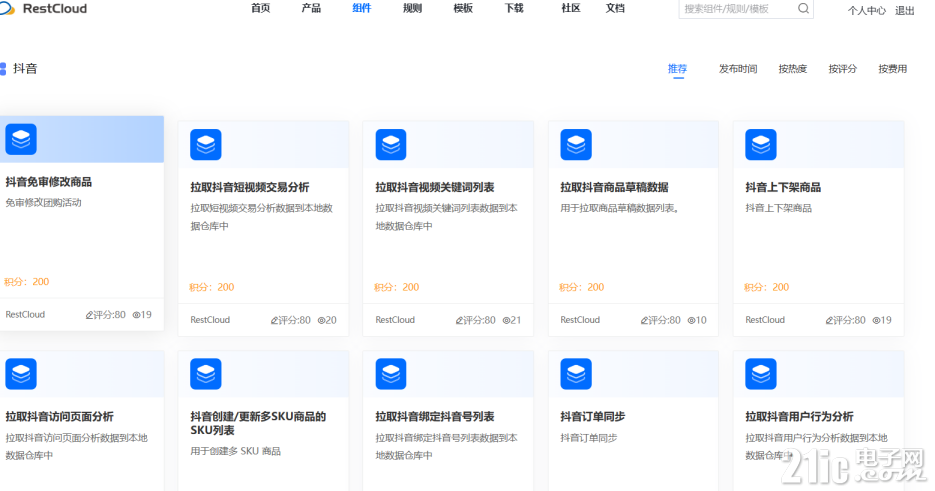Screen dimensions: 935x491
Task: Open 拉取抖音商品草稿数据 title
Action: 614,187
